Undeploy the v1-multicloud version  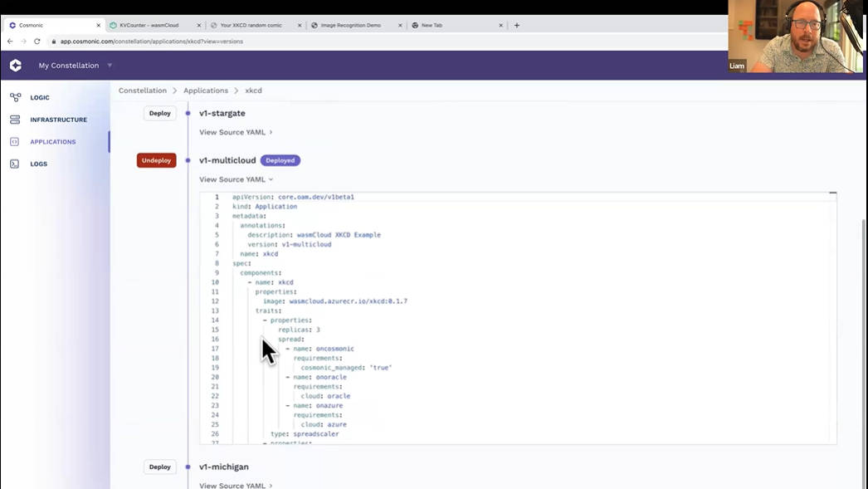157,160
